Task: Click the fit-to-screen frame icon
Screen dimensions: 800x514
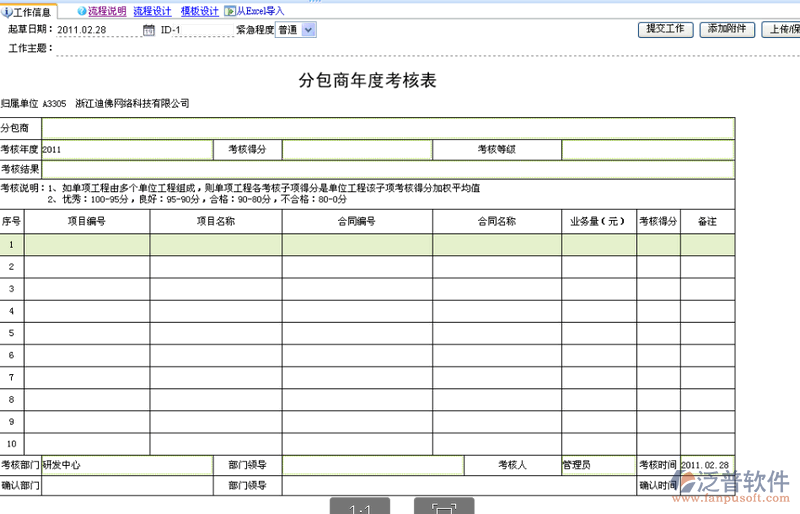Action: [444, 509]
